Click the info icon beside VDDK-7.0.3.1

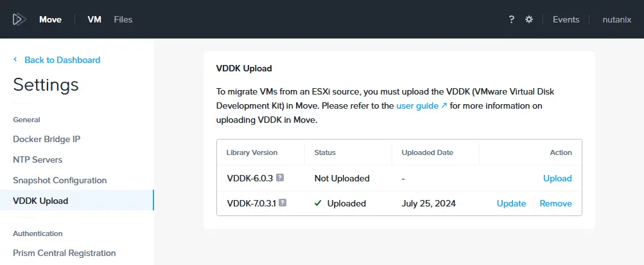[x=283, y=203]
